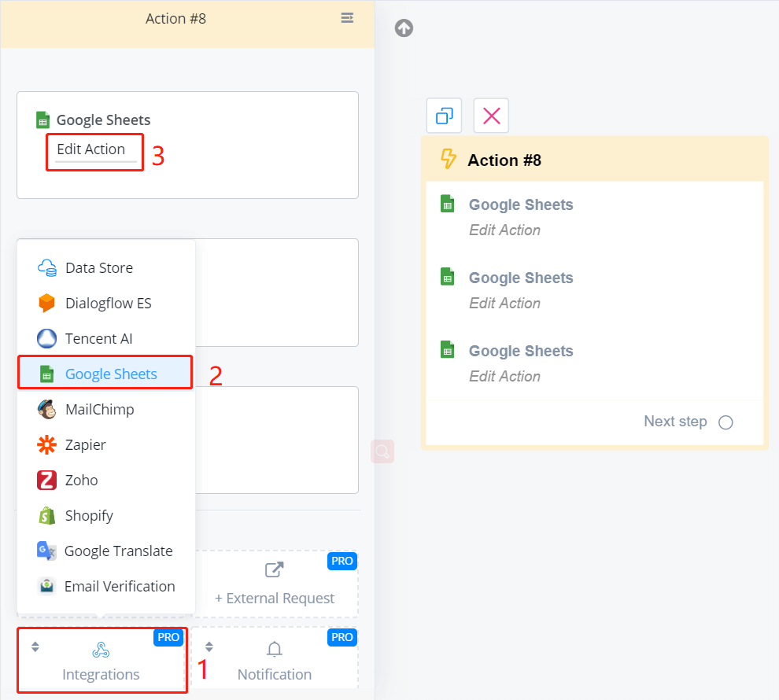
Task: Pick Zapier from the list
Action: pos(86,444)
